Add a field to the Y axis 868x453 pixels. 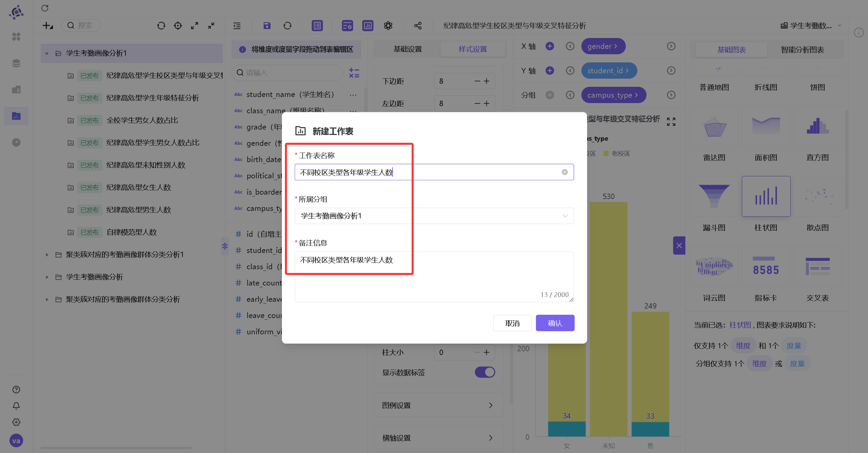pos(549,71)
